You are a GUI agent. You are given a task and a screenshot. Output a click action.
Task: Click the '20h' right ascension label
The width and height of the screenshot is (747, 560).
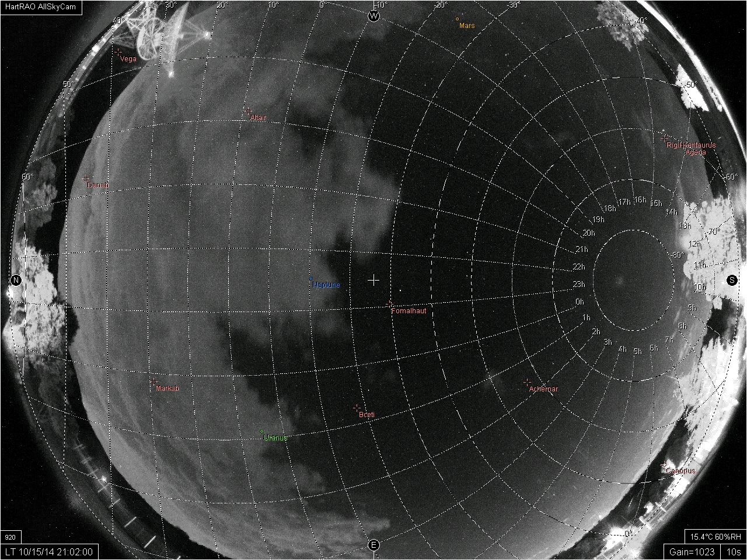click(589, 234)
